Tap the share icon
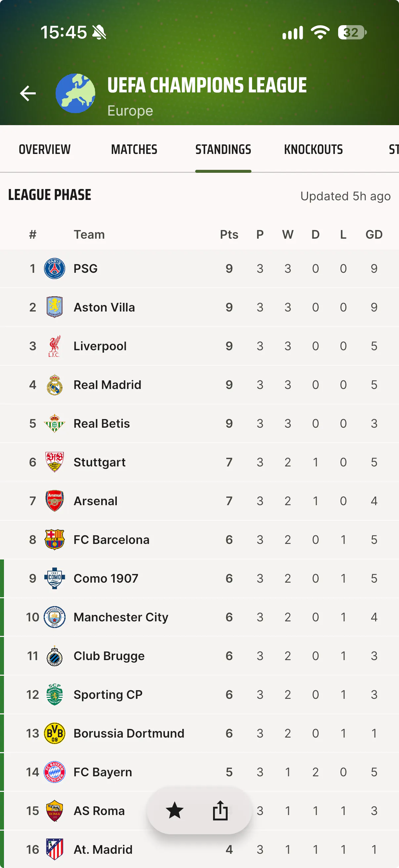 point(221,810)
